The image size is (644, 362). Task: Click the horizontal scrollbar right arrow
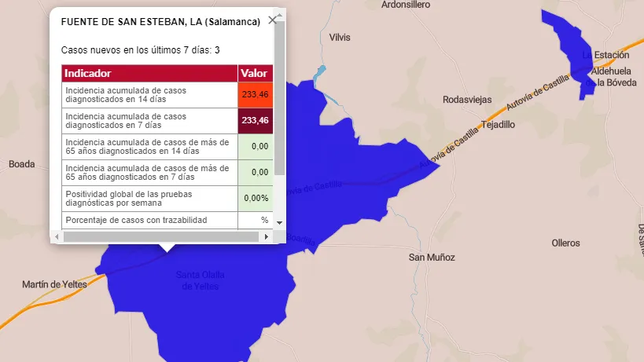267,236
